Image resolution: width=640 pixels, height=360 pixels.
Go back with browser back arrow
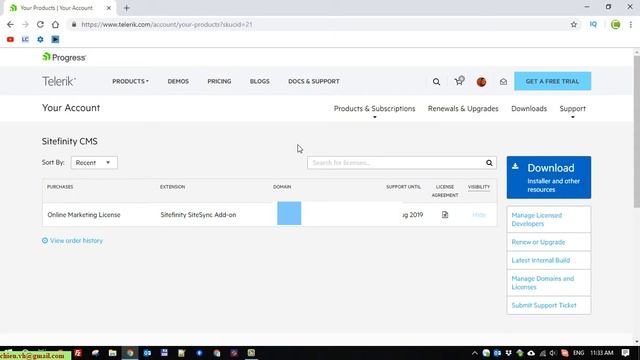coord(10,24)
